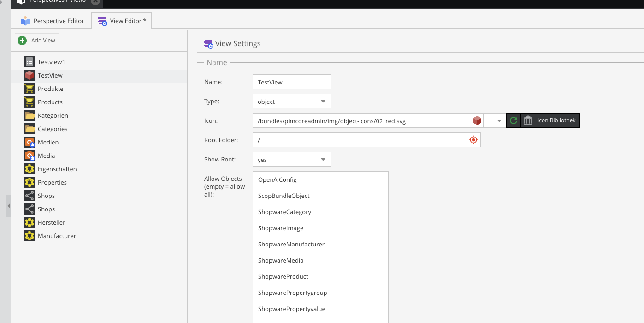Click the gear icon beside Eigenschaften
The height and width of the screenshot is (323, 644).
pos(30,169)
